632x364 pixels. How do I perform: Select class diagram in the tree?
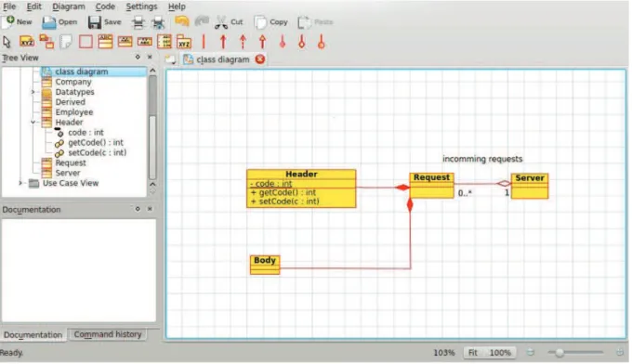coord(82,71)
